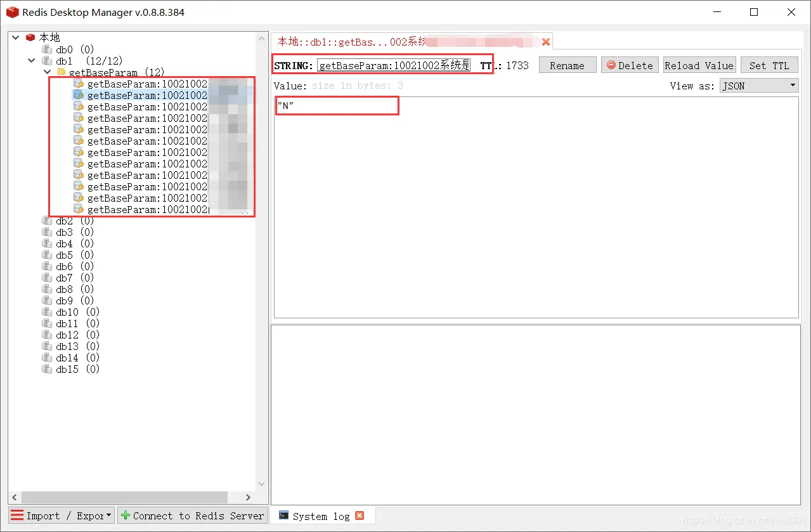Close the 本地::db1::getBas key tab
Viewport: 811px width, 532px height.
[545, 42]
